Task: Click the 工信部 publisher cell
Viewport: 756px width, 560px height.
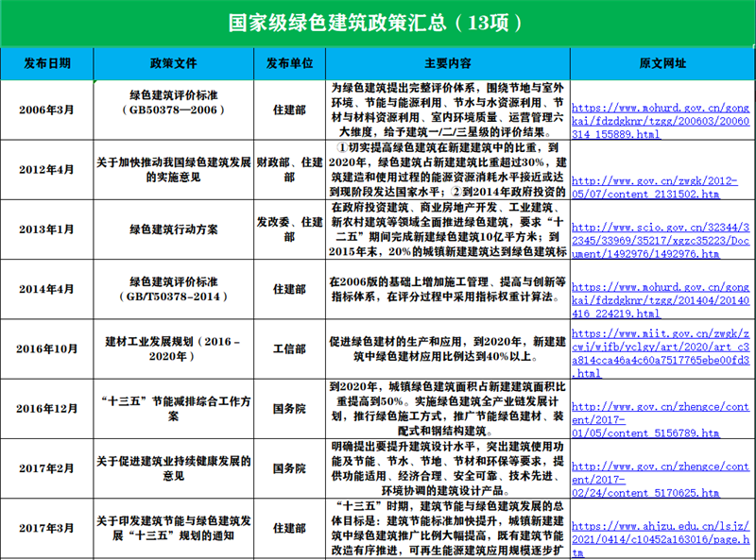Action: coord(289,349)
